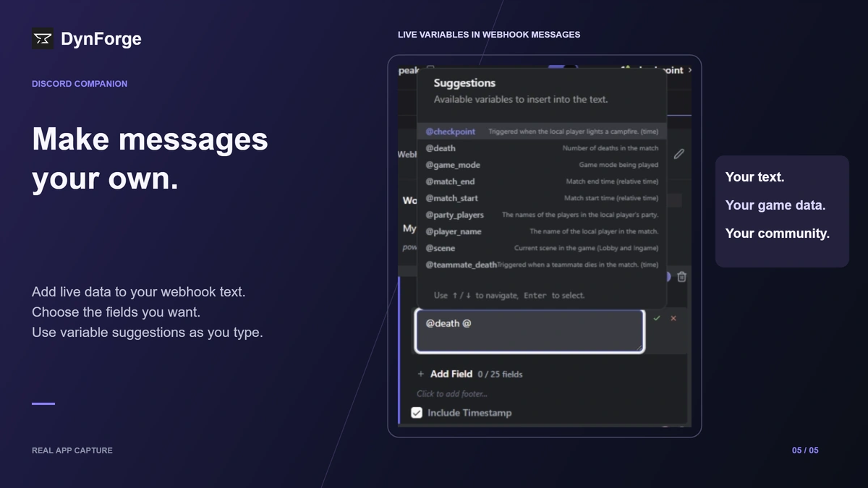
Task: Click the '0 / 25 fields' counter text
Action: pyautogui.click(x=500, y=374)
